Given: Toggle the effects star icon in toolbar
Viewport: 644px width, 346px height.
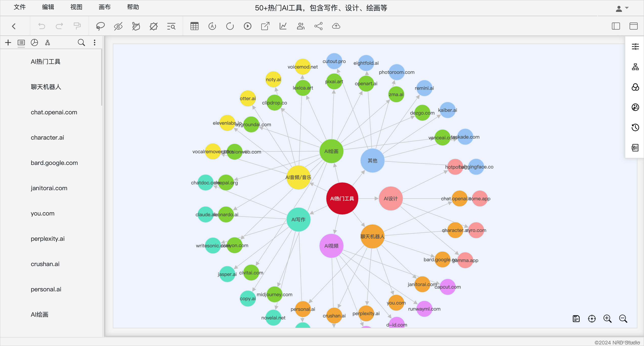Looking at the screenshot, I should 153,26.
